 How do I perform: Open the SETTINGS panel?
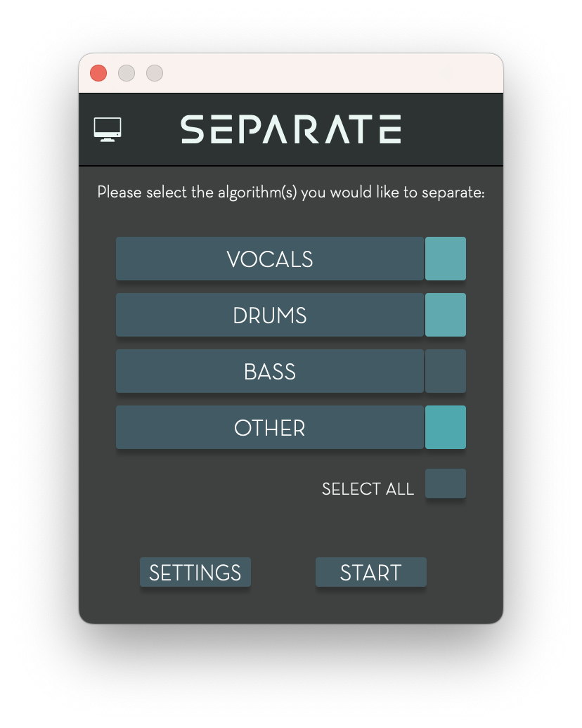click(x=195, y=572)
